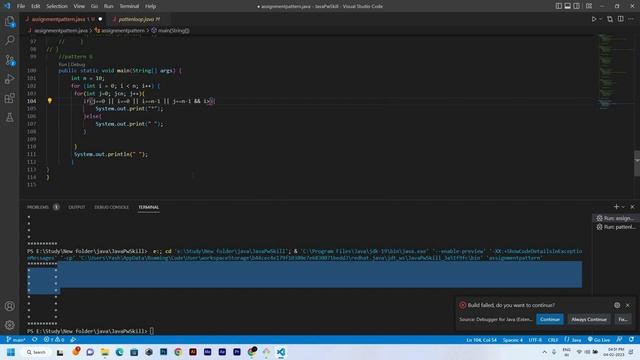The image size is (640, 360).
Task: Open the Run menu
Action: pyautogui.click(x=109, y=6)
